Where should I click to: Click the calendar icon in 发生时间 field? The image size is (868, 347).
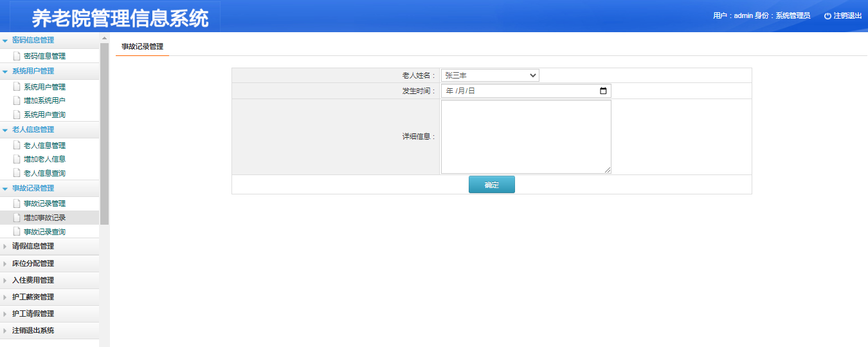(x=603, y=91)
